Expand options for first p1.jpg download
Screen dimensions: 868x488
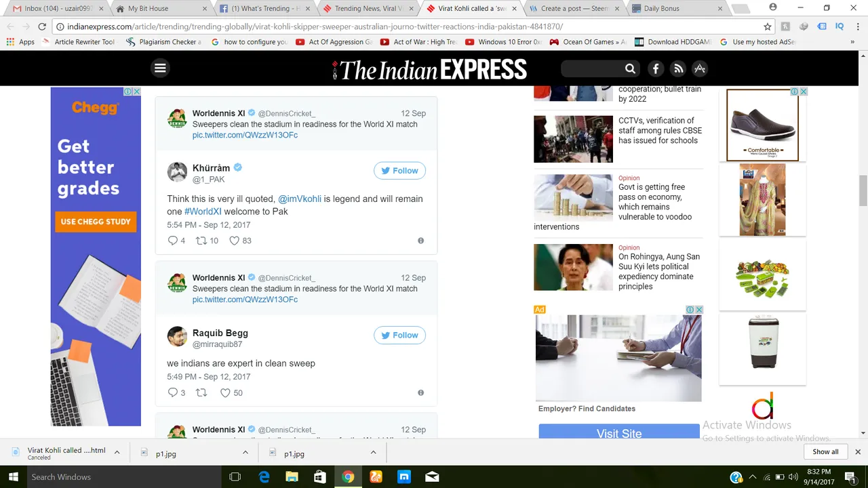[245, 452]
